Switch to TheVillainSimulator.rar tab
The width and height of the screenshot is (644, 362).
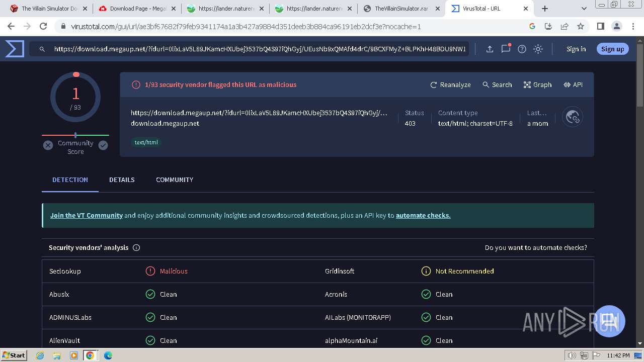coord(401,9)
